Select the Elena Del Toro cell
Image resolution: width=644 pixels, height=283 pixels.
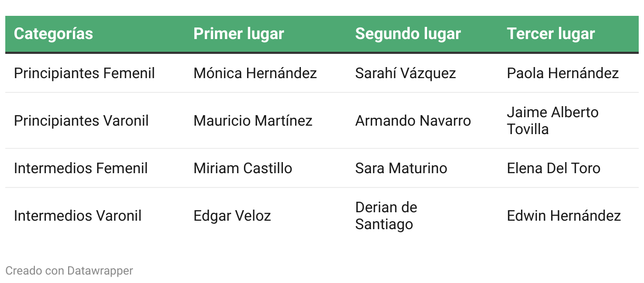point(554,168)
